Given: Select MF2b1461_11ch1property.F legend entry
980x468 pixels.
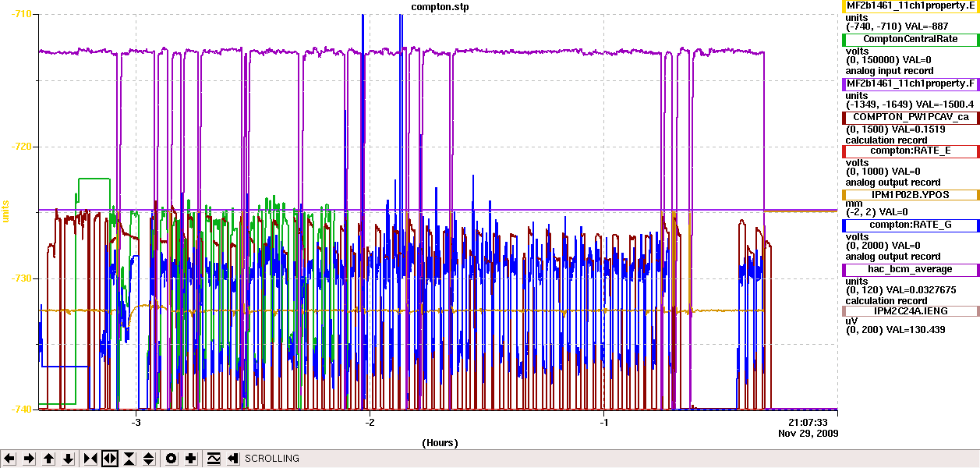Looking at the screenshot, I should coord(911,83).
